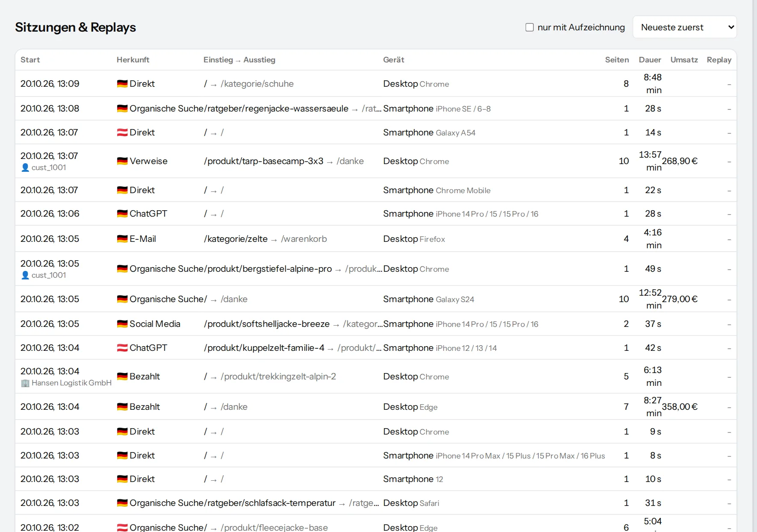Screen dimensions: 757x532
Task: Enable the 'nur mit Aufzeichnung' checkbox
Action: point(529,27)
